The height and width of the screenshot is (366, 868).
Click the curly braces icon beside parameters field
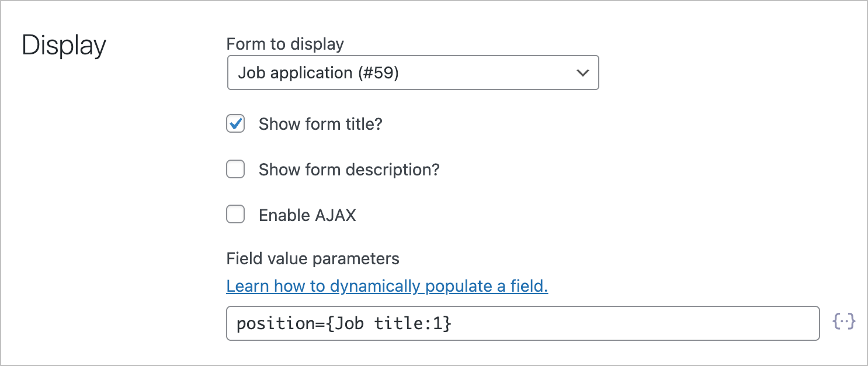coord(844,322)
